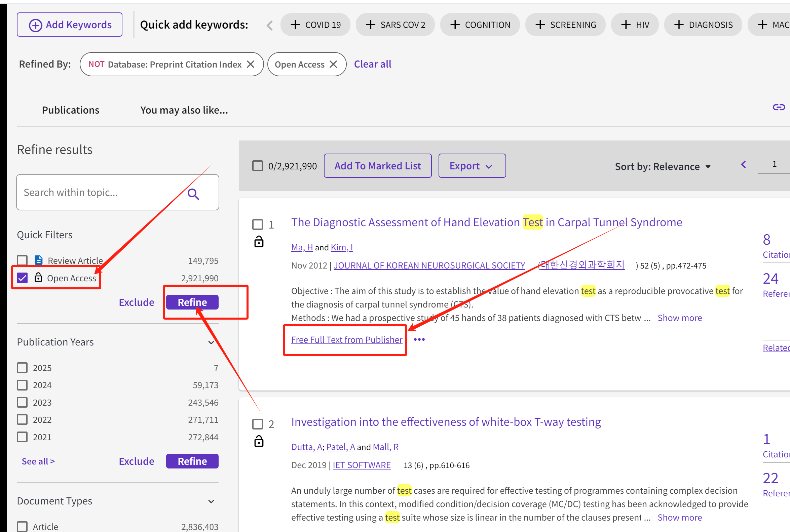The height and width of the screenshot is (532, 790).
Task: Check the Review Article filter
Action: click(x=23, y=260)
